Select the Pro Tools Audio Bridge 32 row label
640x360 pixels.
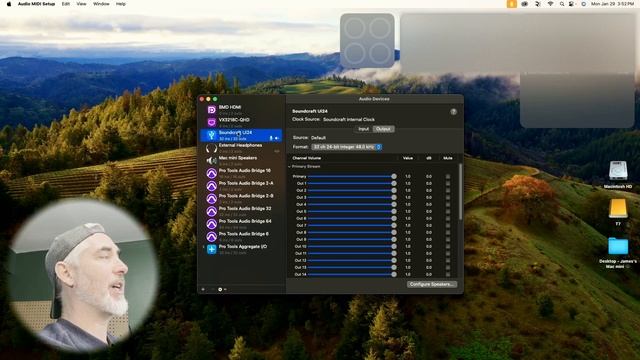(x=245, y=209)
